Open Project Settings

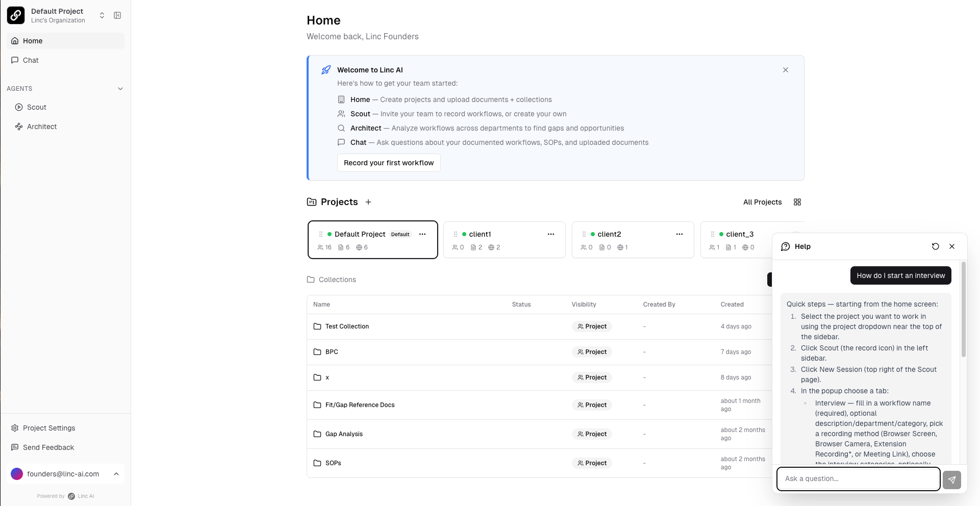coord(48,428)
